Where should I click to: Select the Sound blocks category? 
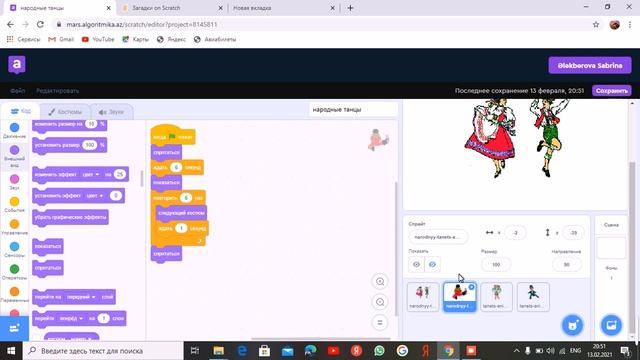tap(14, 182)
